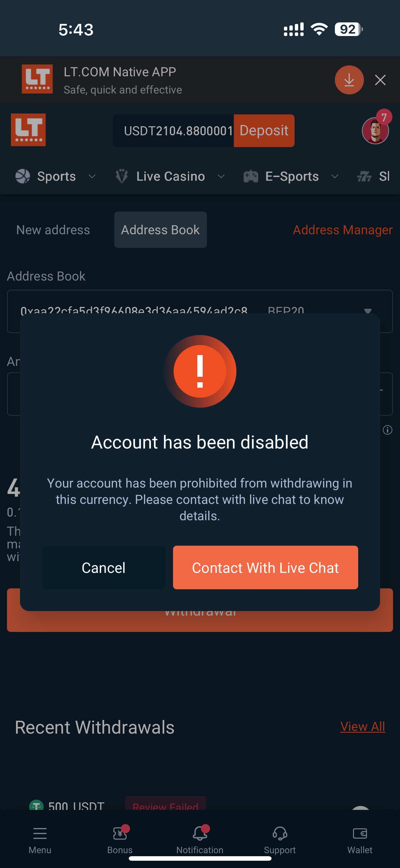Screen dimensions: 400x868
Task: Expand the Sports dropdown
Action: click(92, 176)
